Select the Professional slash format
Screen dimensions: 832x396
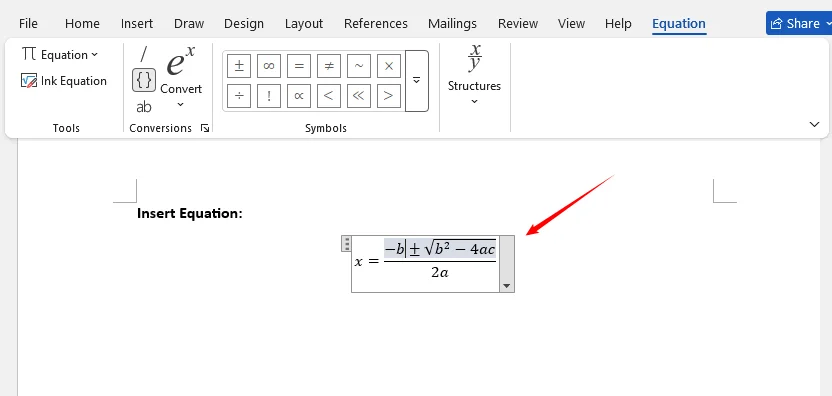point(143,54)
